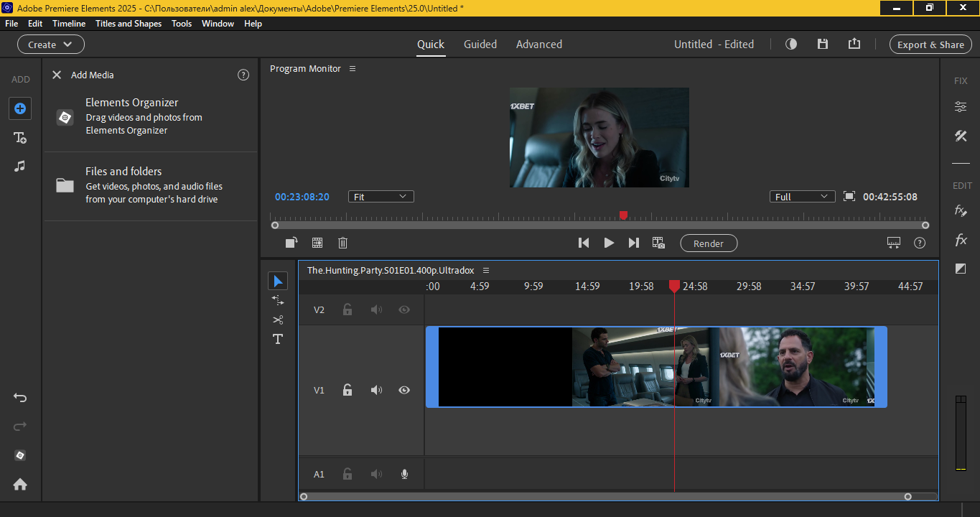Screen dimensions: 980x517
Task: Click the Undo arrow in sidebar
Action: tap(20, 398)
